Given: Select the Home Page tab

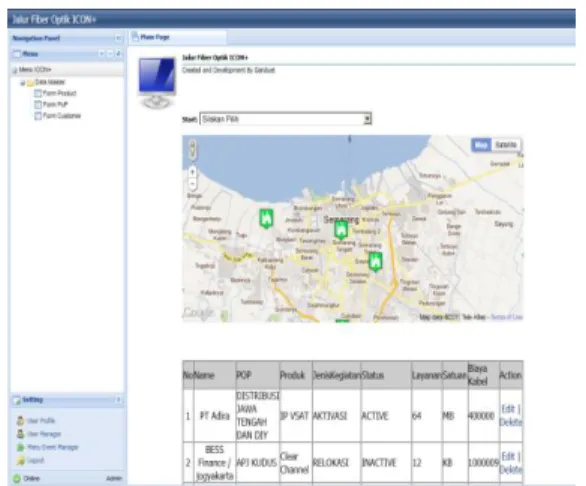Looking at the screenshot, I should point(155,37).
